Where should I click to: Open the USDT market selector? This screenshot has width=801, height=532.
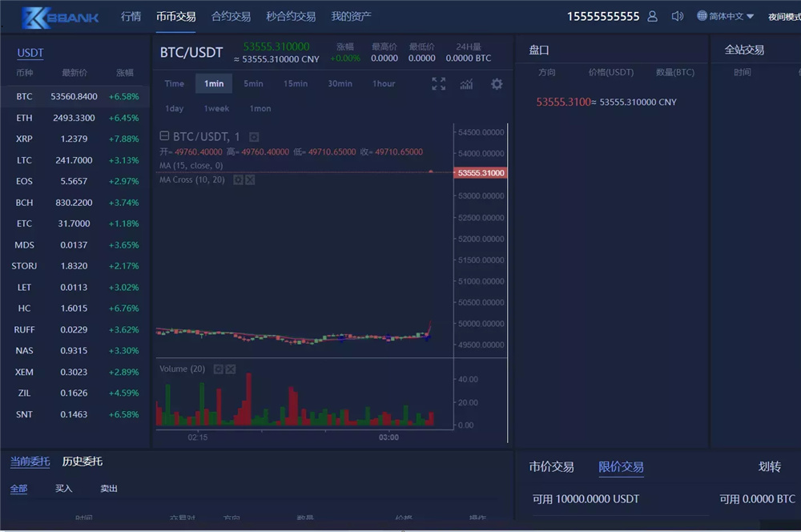tap(30, 53)
